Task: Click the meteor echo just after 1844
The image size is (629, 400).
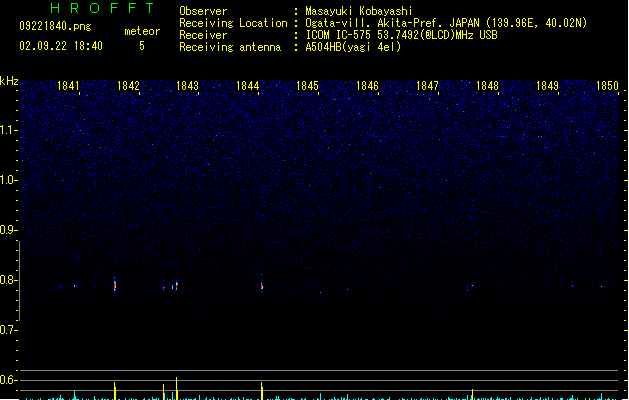Action: (262, 286)
